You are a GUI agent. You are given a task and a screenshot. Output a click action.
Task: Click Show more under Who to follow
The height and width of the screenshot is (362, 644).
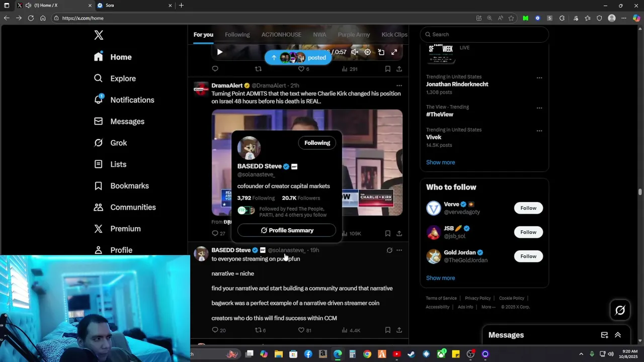[x=440, y=278]
